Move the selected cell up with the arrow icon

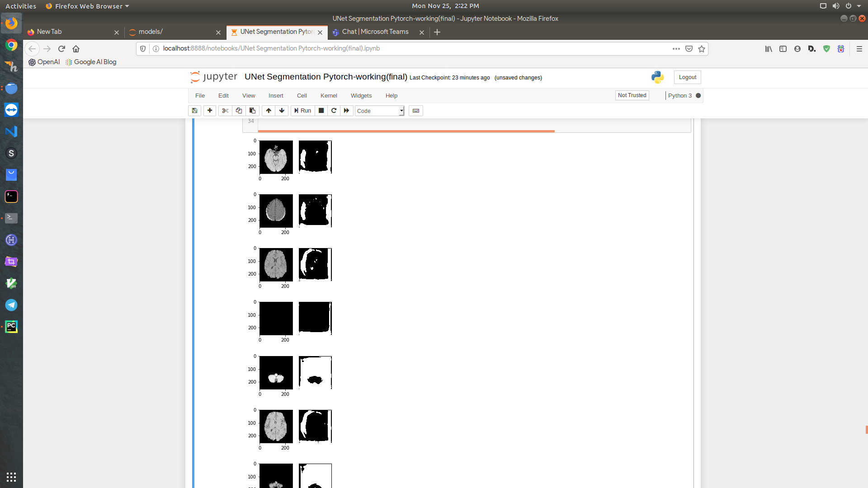(x=269, y=111)
